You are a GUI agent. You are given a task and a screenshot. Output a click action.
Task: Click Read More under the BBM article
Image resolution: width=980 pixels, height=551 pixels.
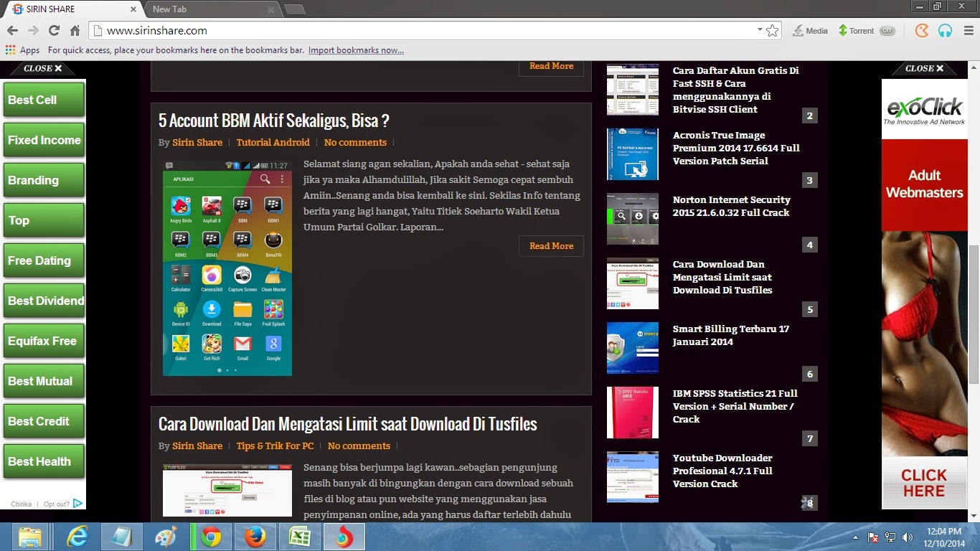pyautogui.click(x=551, y=246)
